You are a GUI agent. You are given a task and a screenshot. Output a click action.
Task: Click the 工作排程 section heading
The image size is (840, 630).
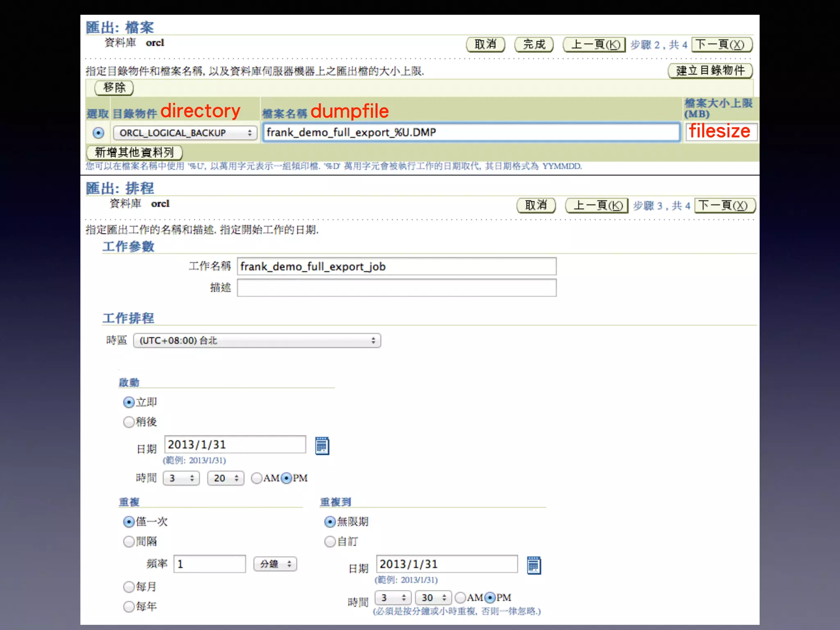coord(128,318)
